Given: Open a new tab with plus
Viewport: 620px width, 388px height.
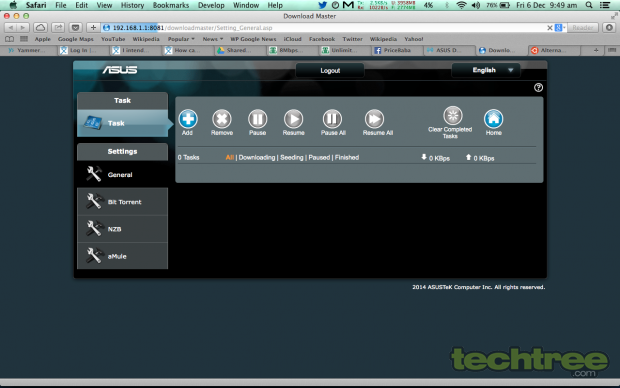Looking at the screenshot, I should coord(596,50).
